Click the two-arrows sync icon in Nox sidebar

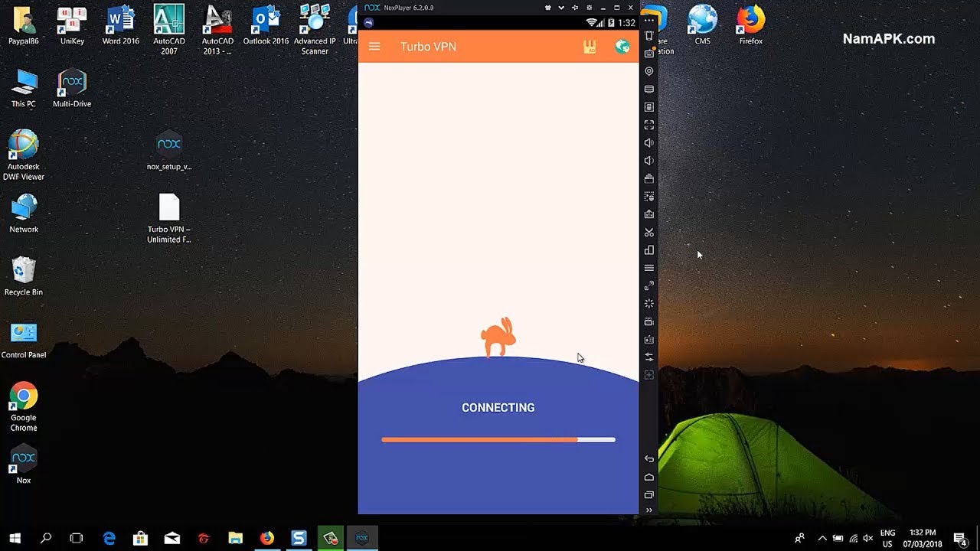point(649,357)
